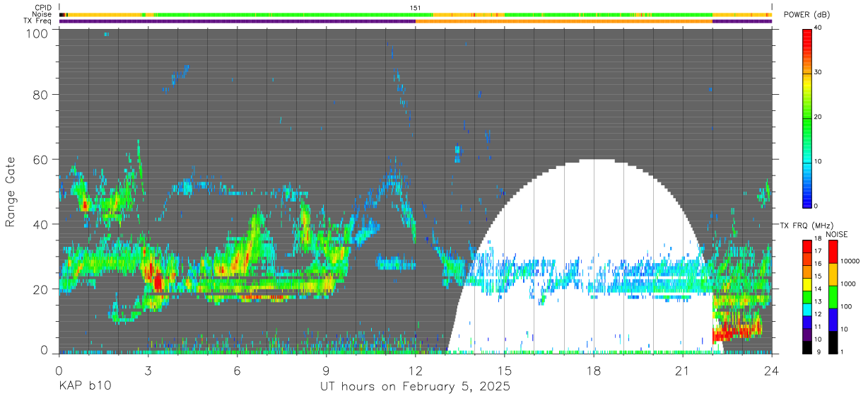Screen dimensions: 868x401
Task: Pick the red segment of NOISE legend
Action: click(833, 251)
